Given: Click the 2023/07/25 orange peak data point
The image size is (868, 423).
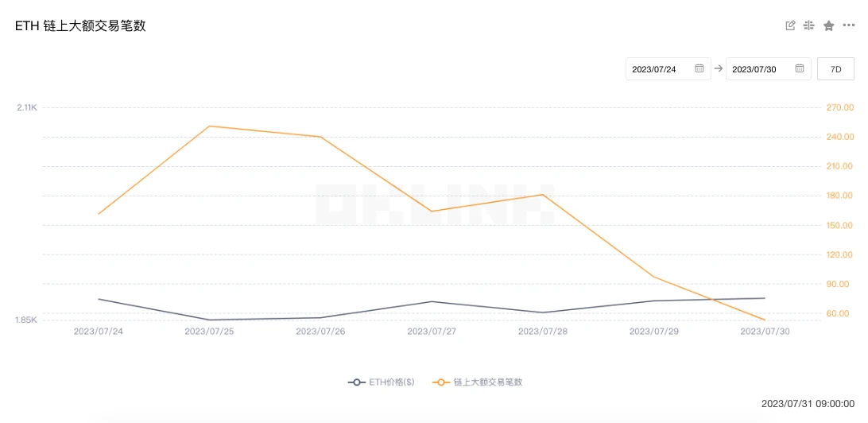Looking at the screenshot, I should click(x=209, y=126).
